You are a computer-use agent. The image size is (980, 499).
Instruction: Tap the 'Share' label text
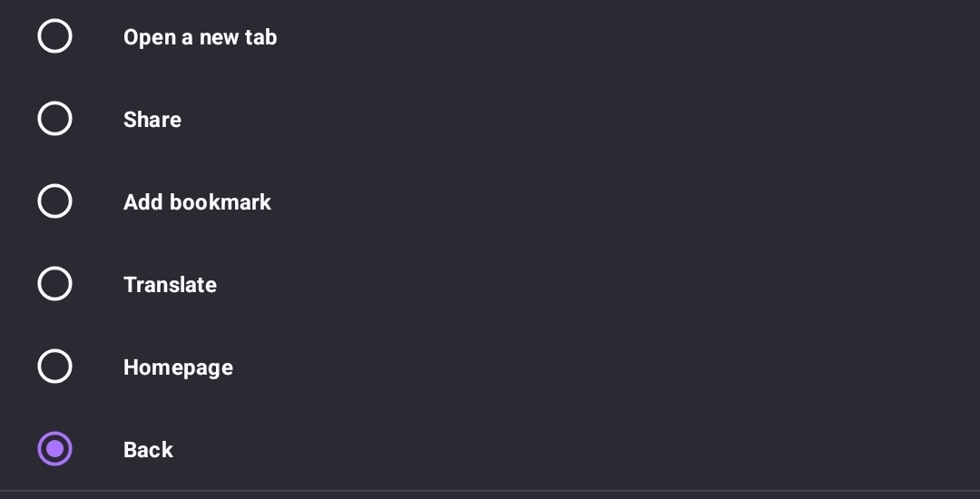(x=152, y=120)
